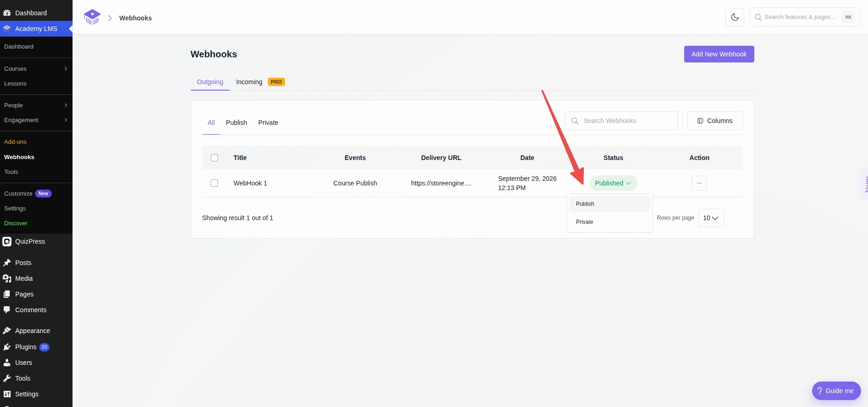
Task: Open Discover link in sidebar
Action: (16, 223)
